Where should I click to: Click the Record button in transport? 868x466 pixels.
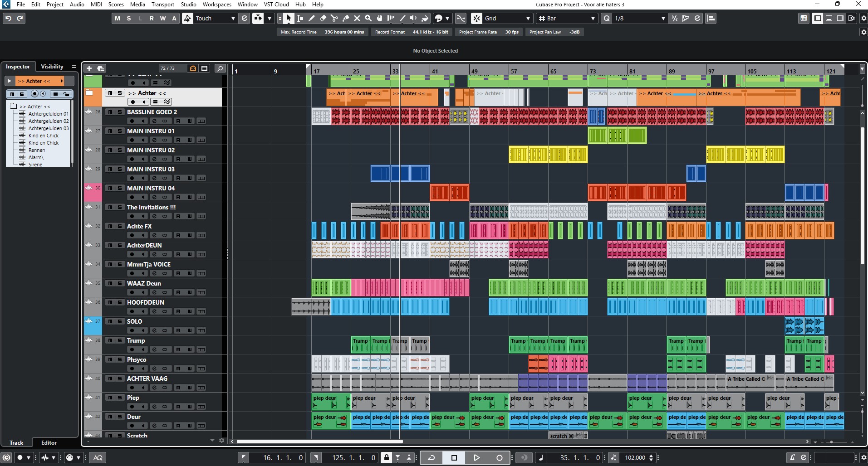pyautogui.click(x=499, y=457)
